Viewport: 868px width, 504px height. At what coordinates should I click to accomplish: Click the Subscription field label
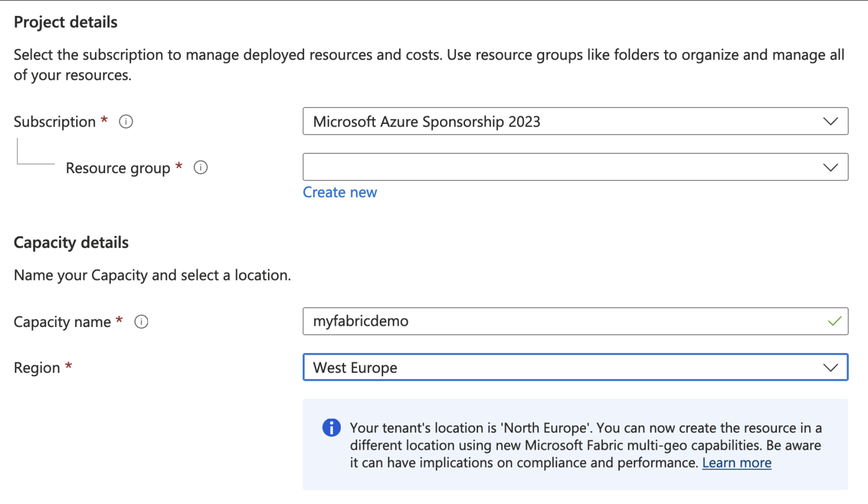click(55, 122)
